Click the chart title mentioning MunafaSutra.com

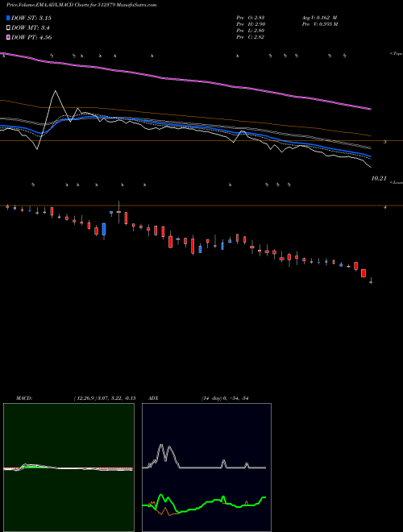pos(81,5)
